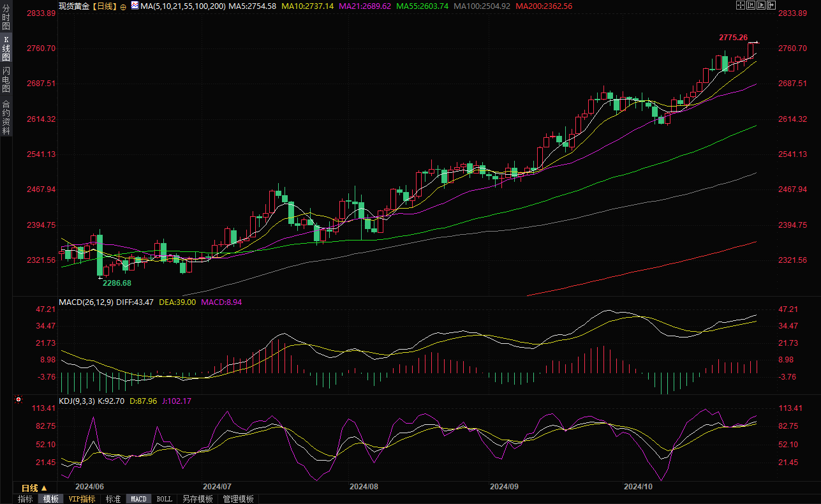821x504 pixels.
Task: Click the 另存模板 button
Action: pyautogui.click(x=197, y=499)
